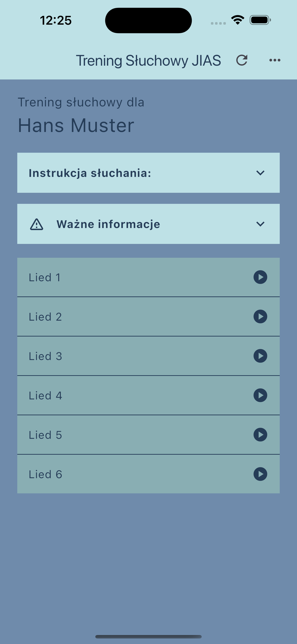Screen dimensions: 297x644
Task: Click the play button for Lied 3
Action: pos(260,356)
